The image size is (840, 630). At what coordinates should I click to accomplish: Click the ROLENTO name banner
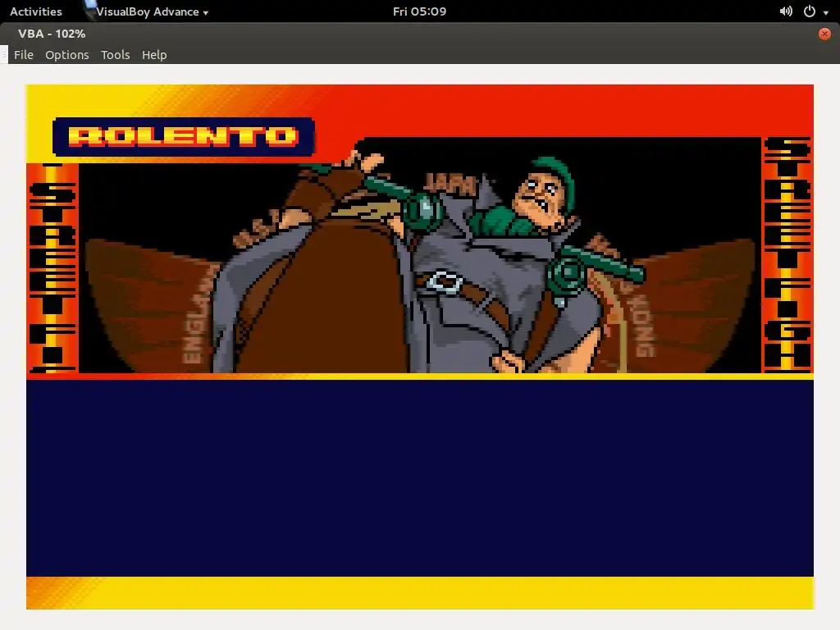tap(183, 137)
